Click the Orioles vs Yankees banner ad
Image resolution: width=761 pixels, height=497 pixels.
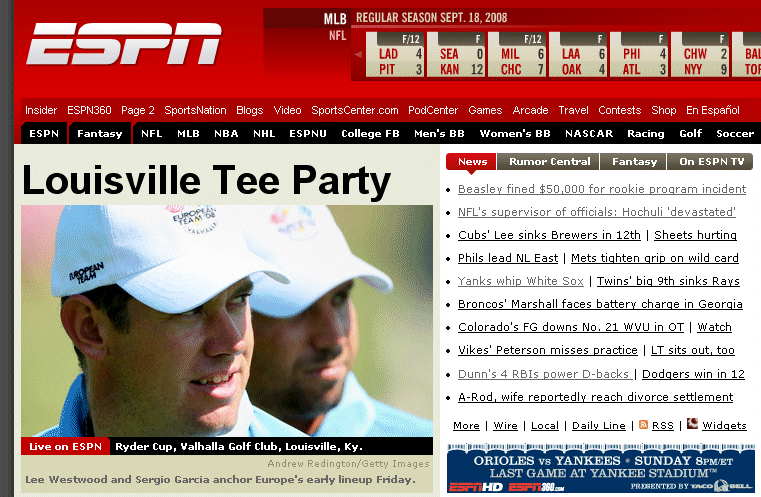[x=601, y=468]
